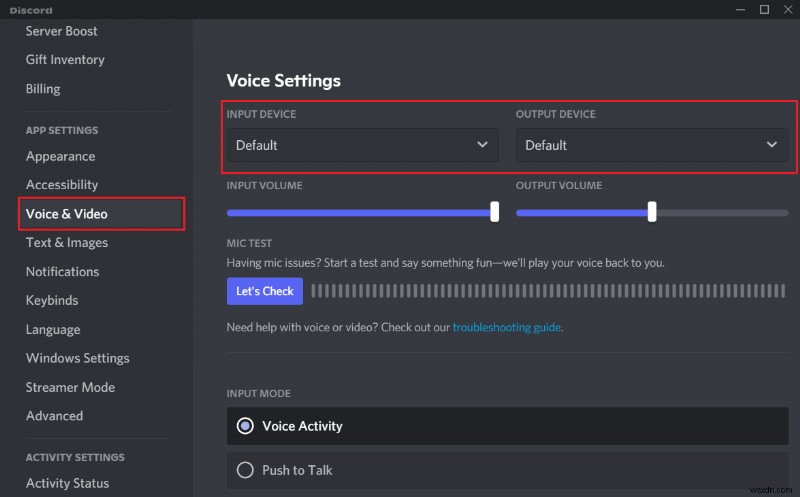
Task: Click the Input Volume slider handle
Action: click(x=494, y=211)
